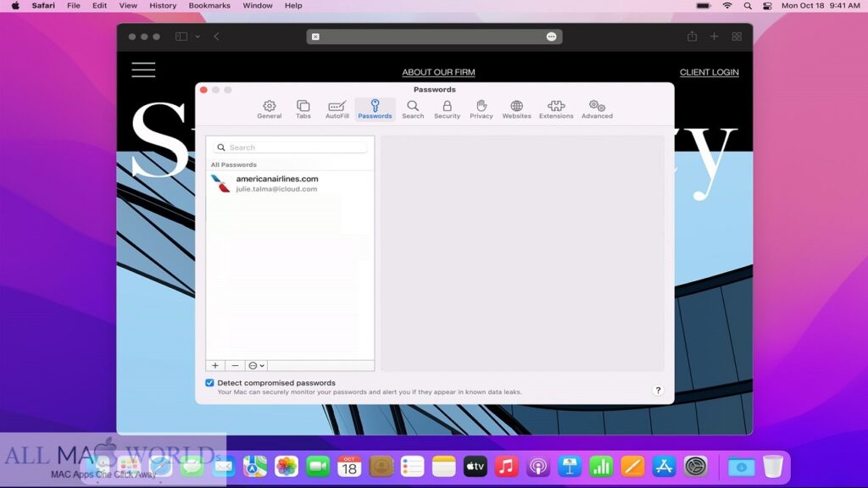Viewport: 868px width, 488px height.
Task: Open Apple TV from the Dock
Action: pos(475,467)
